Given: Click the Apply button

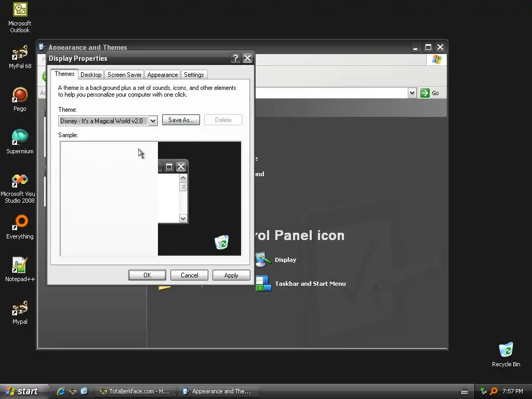Looking at the screenshot, I should coord(231,275).
